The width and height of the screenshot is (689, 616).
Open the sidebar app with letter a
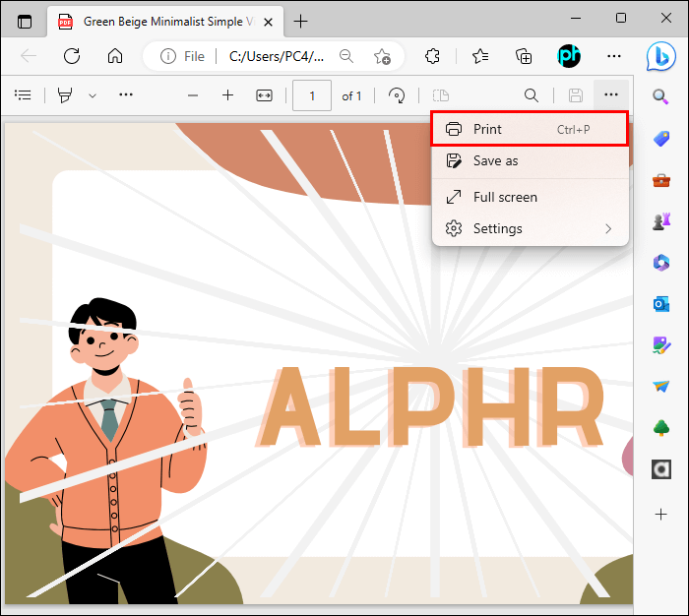(x=660, y=468)
